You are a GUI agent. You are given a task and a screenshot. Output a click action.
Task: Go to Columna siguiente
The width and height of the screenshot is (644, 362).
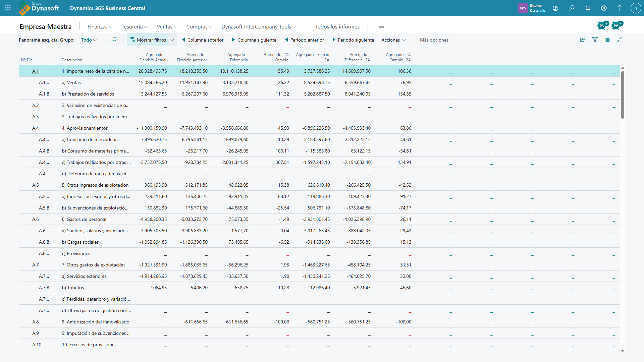click(254, 40)
